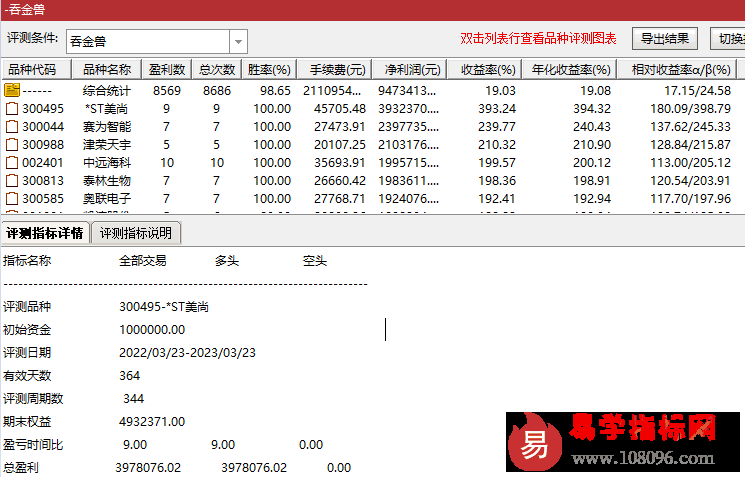Click the 导出结果 button
Screen dimensions: 745x477
[665, 38]
